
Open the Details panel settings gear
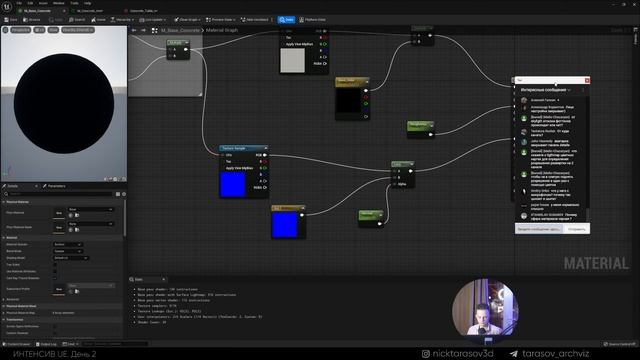pyautogui.click(x=124, y=194)
